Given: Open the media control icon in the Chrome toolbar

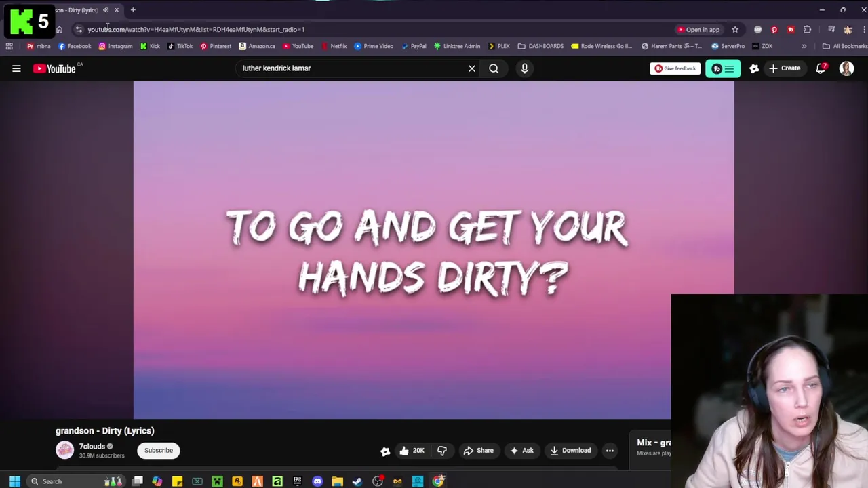Looking at the screenshot, I should 831,30.
